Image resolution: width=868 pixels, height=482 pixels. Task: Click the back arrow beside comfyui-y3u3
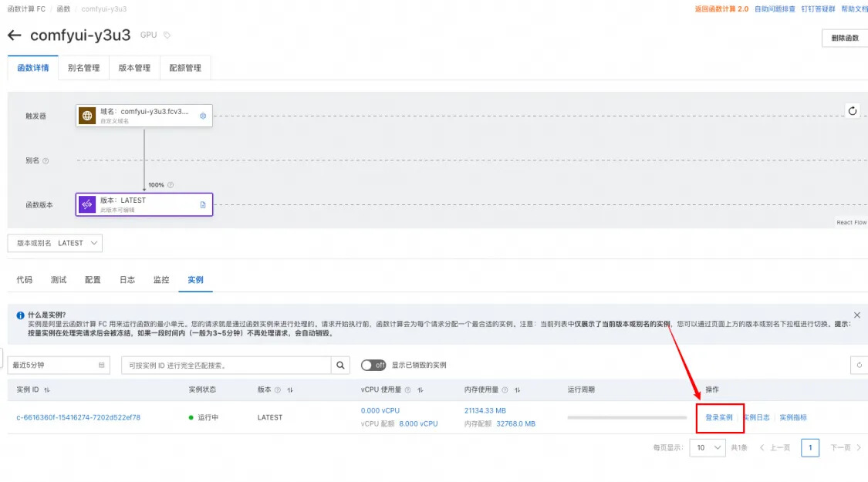click(15, 35)
